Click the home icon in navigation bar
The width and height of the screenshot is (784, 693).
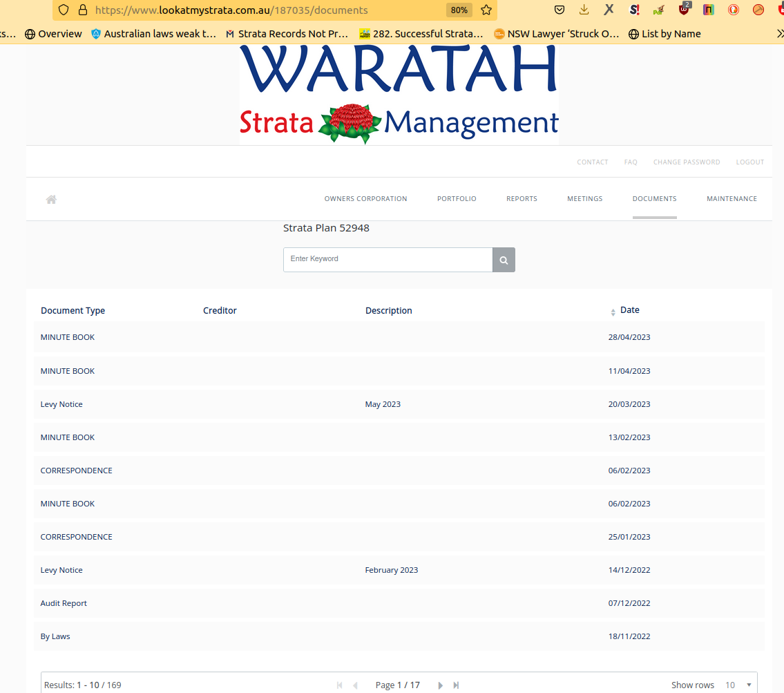tap(51, 200)
